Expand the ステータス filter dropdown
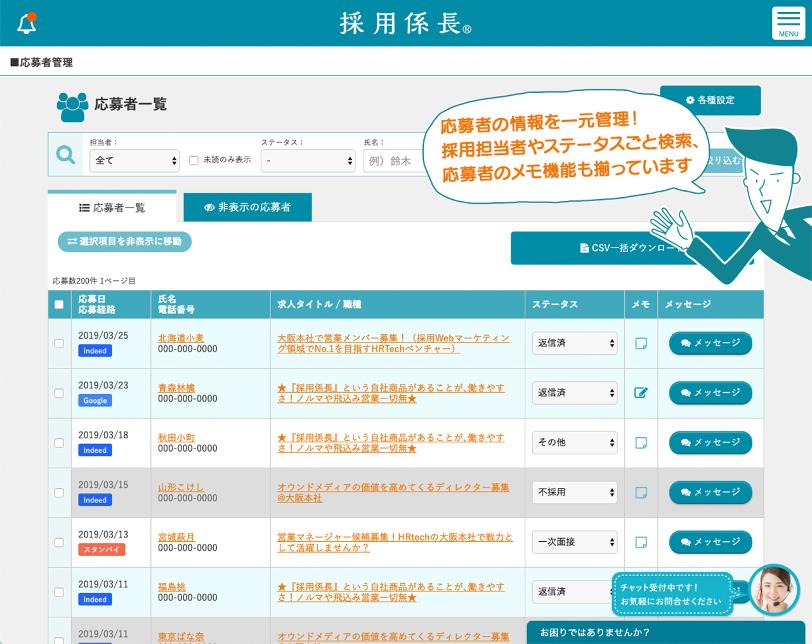This screenshot has width=812, height=644. click(x=308, y=161)
